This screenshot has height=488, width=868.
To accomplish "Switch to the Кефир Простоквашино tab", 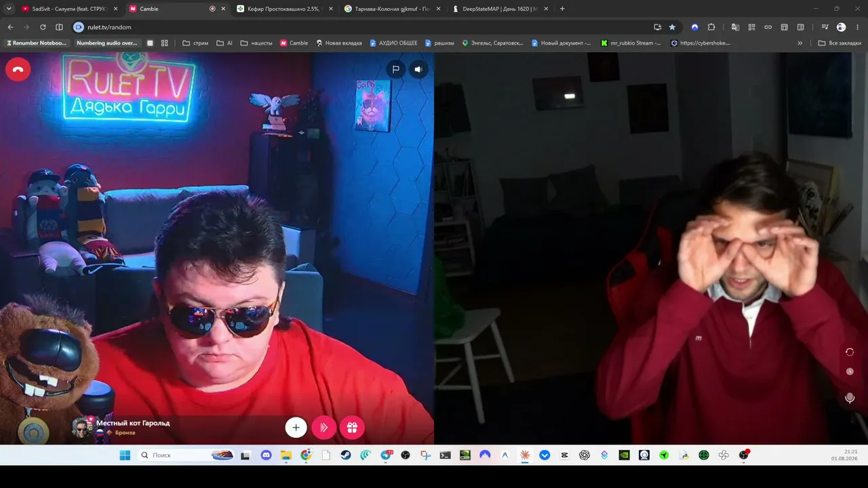I will click(284, 9).
